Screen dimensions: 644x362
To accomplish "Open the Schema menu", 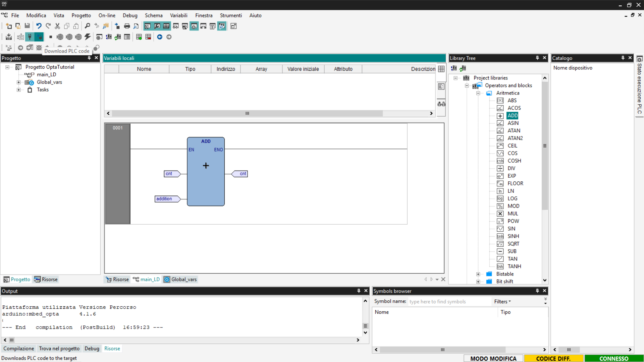I will coord(154,15).
